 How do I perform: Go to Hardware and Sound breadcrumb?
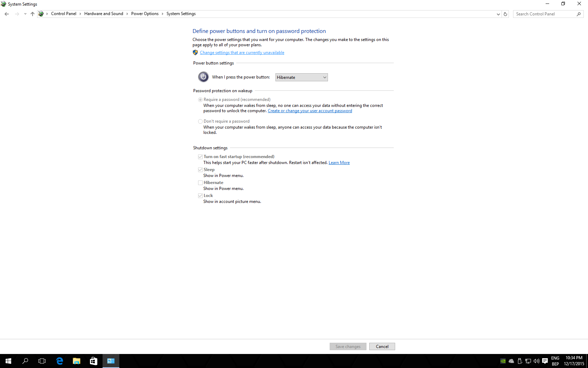[x=104, y=14]
